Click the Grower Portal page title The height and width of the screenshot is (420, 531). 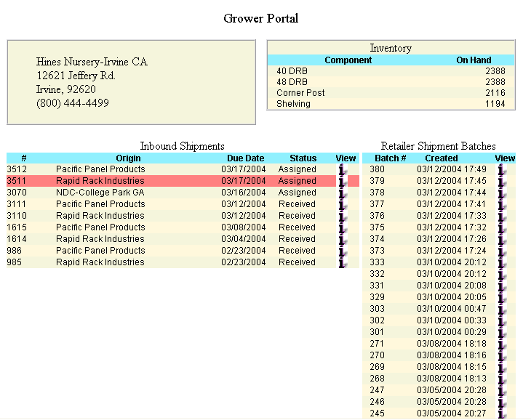click(260, 18)
